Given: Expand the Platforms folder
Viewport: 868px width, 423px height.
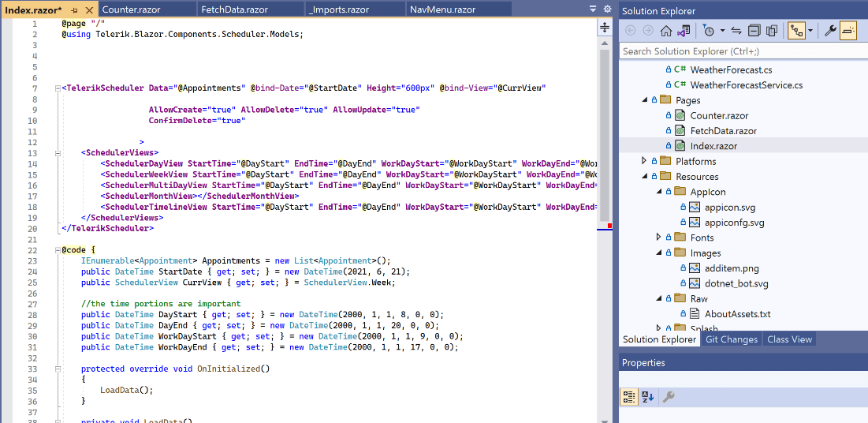Looking at the screenshot, I should tap(644, 161).
